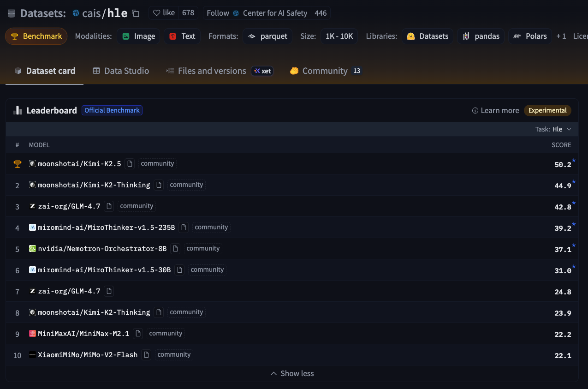Select the 1K - 10K size tag
The width and height of the screenshot is (588, 389).
tap(339, 36)
